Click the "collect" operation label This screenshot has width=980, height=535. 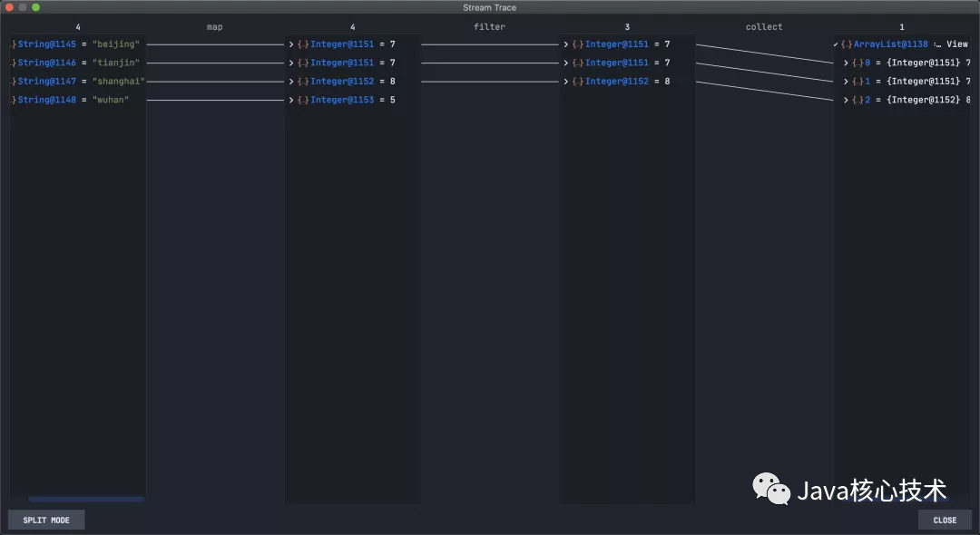(x=764, y=27)
